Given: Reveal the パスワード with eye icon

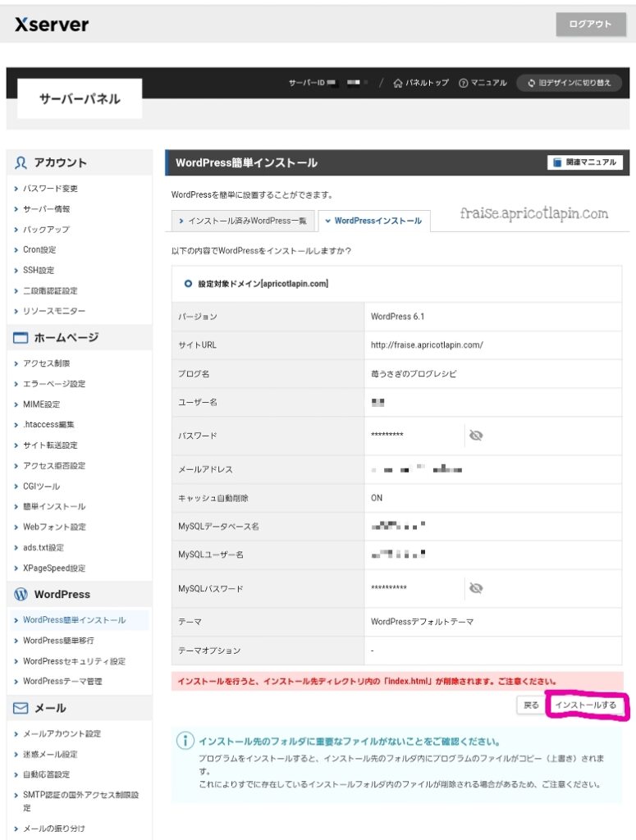Looking at the screenshot, I should click(x=476, y=435).
